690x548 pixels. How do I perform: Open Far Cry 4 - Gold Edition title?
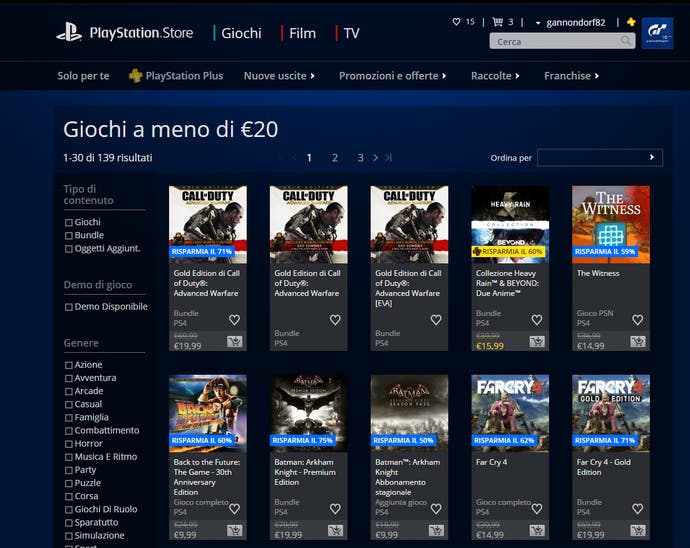(603, 467)
